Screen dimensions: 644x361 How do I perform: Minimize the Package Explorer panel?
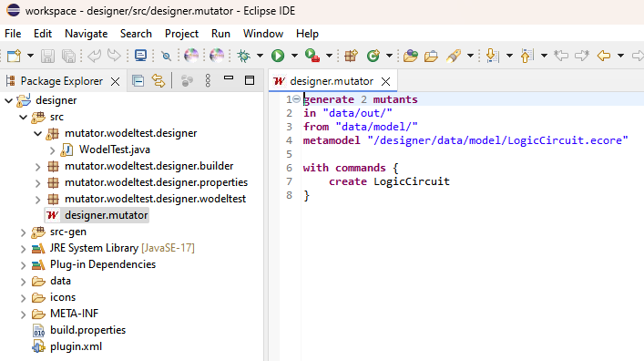(229, 78)
